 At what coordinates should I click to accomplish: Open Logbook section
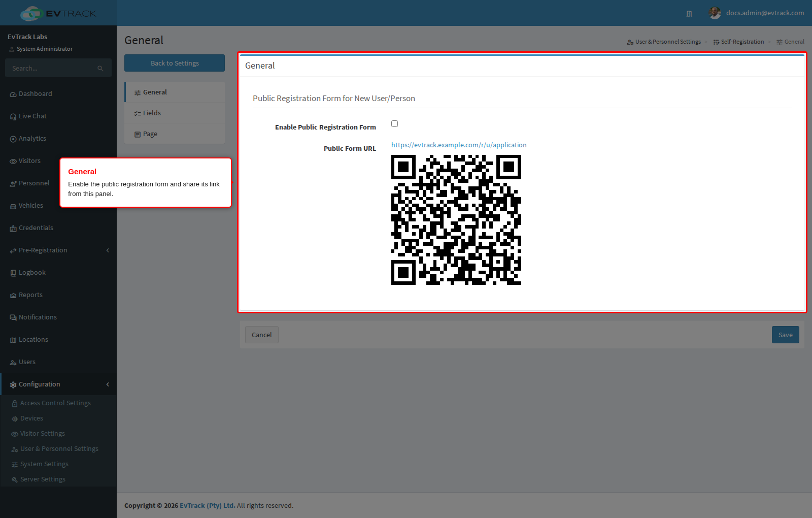click(x=58, y=273)
